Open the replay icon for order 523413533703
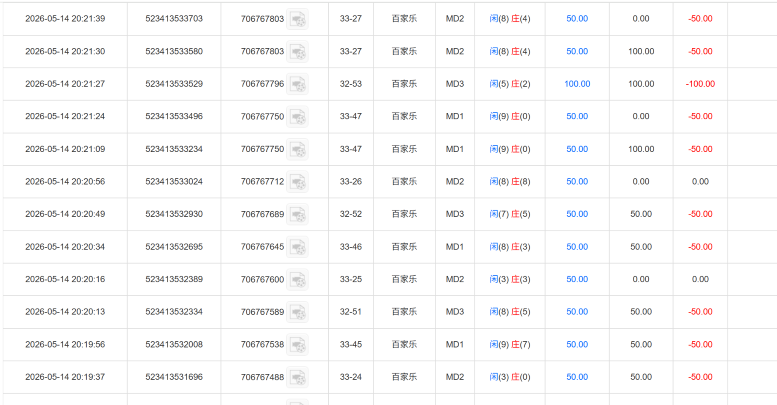The image size is (777, 405). 298,19
